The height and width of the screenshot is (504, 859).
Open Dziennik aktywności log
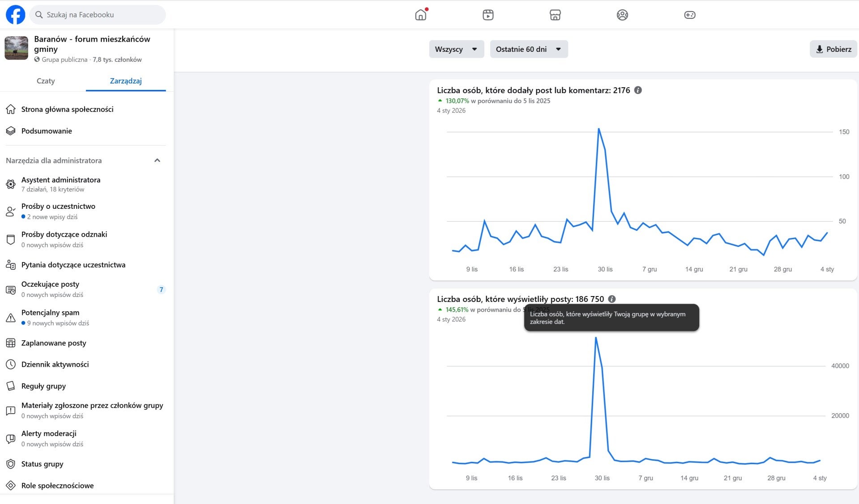coord(55,364)
